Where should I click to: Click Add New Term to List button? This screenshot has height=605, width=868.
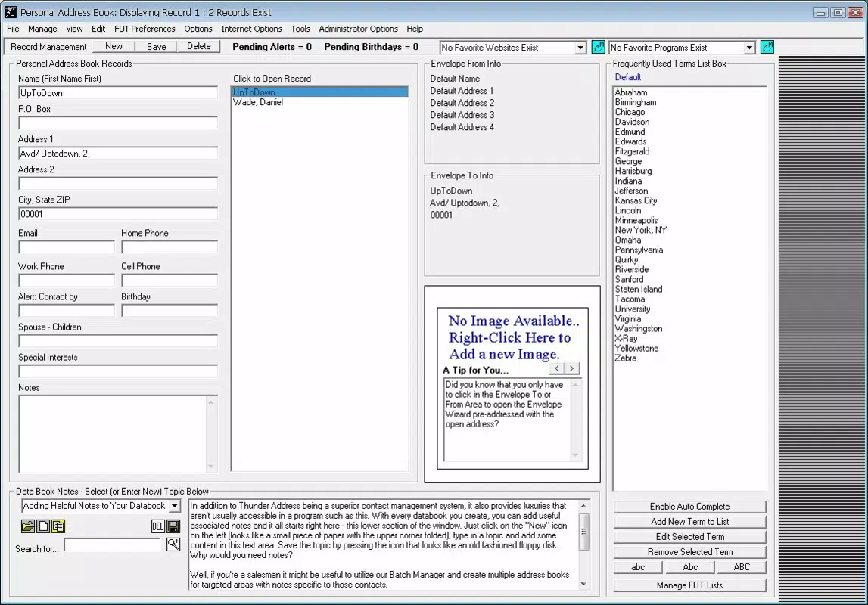[x=689, y=522]
